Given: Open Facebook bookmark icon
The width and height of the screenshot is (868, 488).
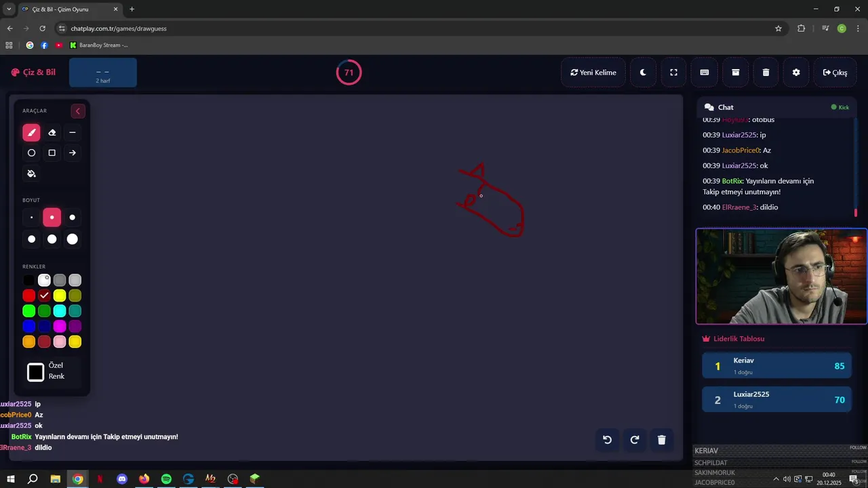Looking at the screenshot, I should coord(44,45).
